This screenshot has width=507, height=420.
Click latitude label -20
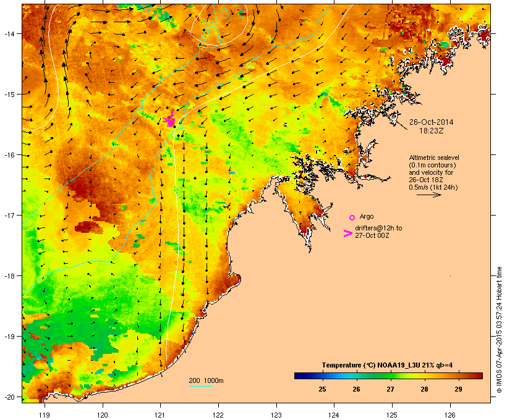[9, 397]
